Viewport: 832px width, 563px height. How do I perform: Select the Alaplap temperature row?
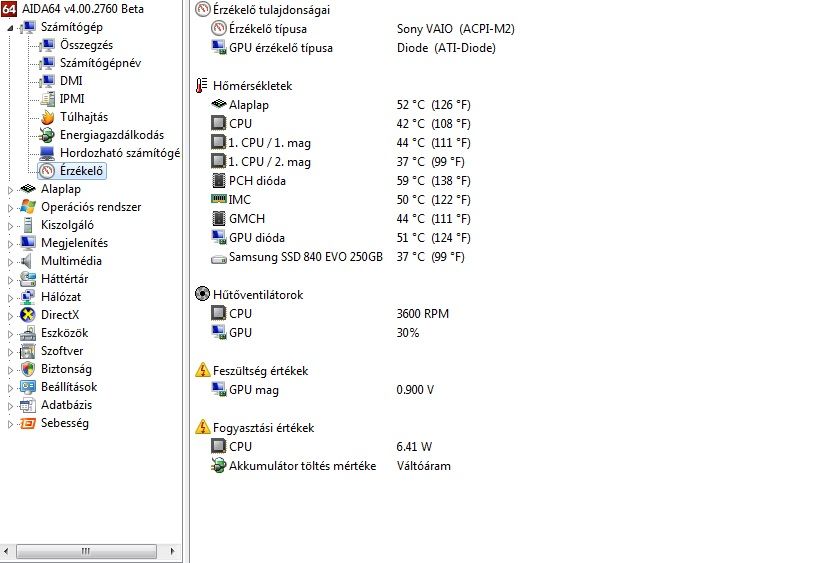(341, 105)
